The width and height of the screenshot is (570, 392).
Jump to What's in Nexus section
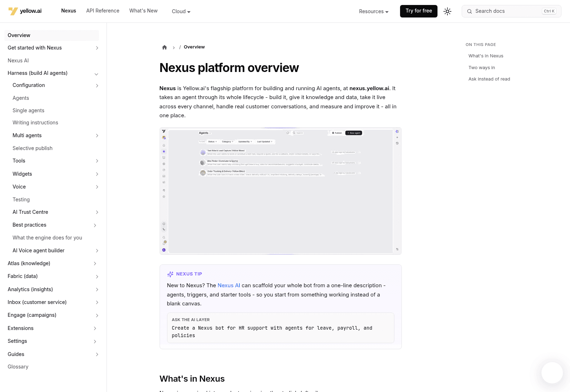(486, 56)
